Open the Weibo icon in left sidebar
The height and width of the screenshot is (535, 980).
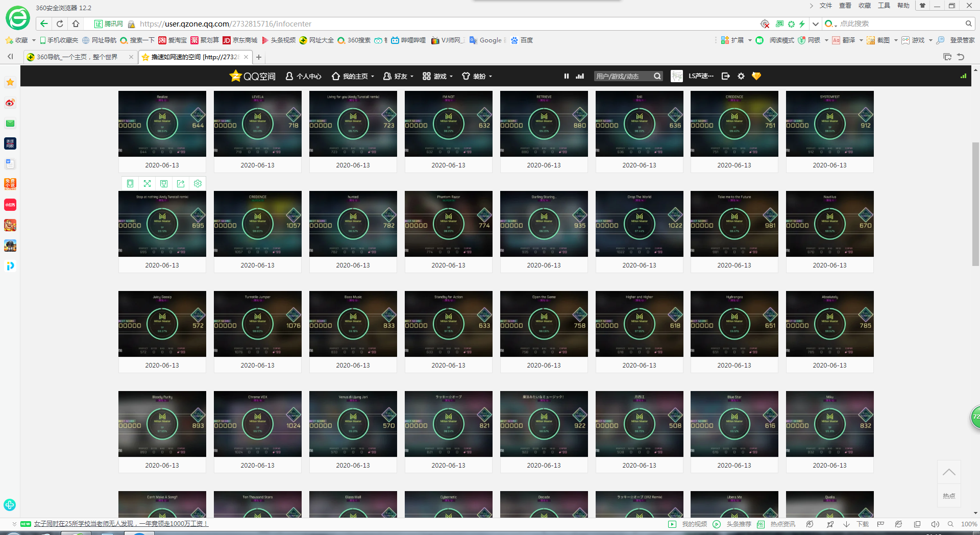click(10, 103)
